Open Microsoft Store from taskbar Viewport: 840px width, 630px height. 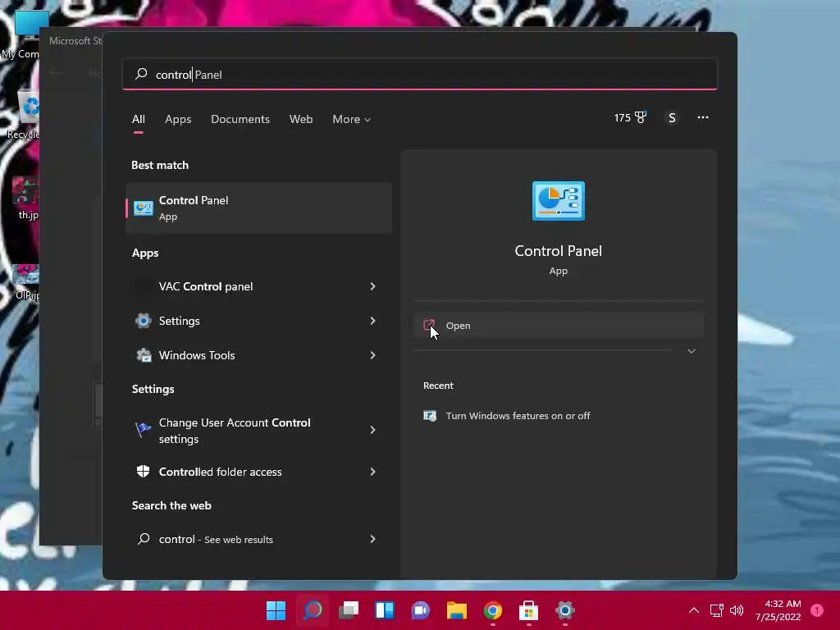[529, 610]
